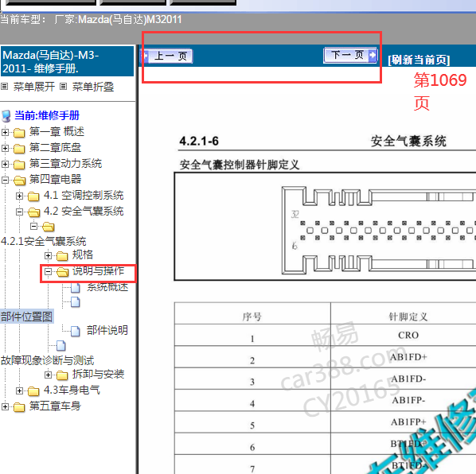This screenshot has height=474, width=476.
Task: Click 菜单展开 to expand the menu
Action: tap(34, 87)
